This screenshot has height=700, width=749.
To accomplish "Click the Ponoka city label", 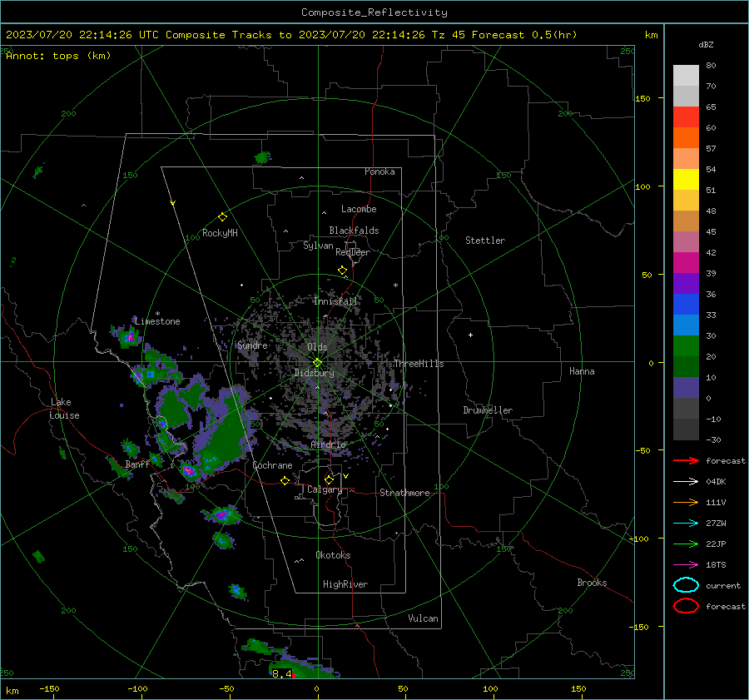I will pos(379,171).
